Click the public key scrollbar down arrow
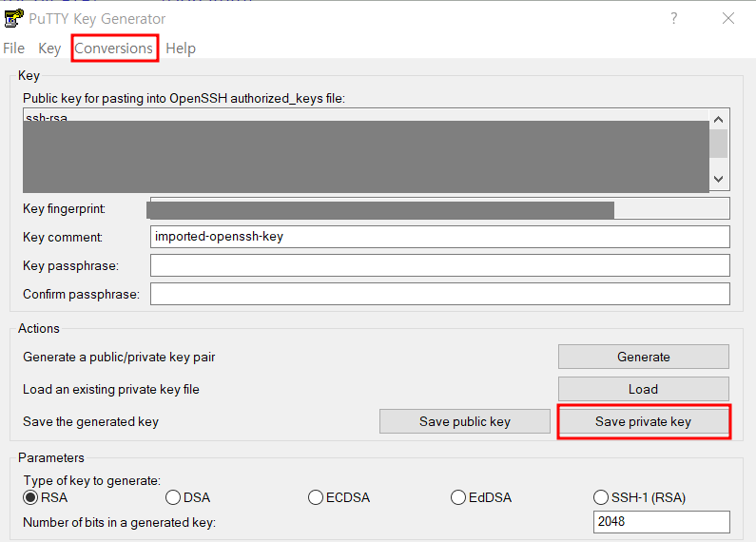The width and height of the screenshot is (756, 542). 718,179
